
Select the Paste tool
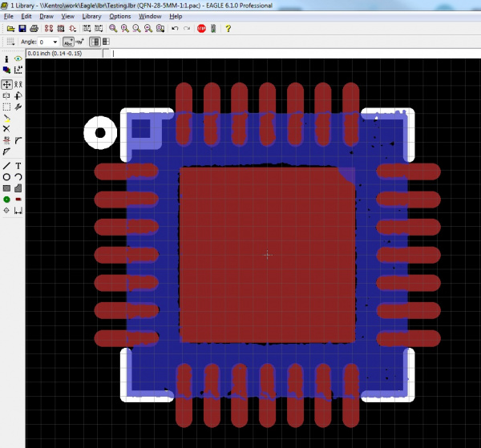[x=6, y=119]
